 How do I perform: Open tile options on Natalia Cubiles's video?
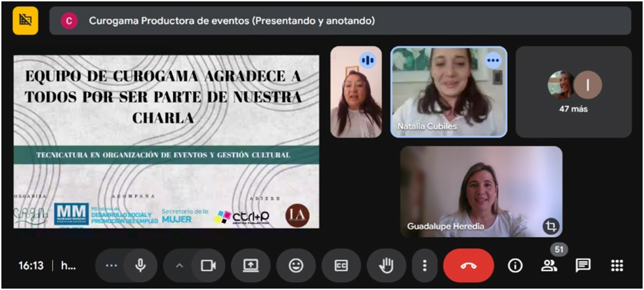[x=493, y=61]
